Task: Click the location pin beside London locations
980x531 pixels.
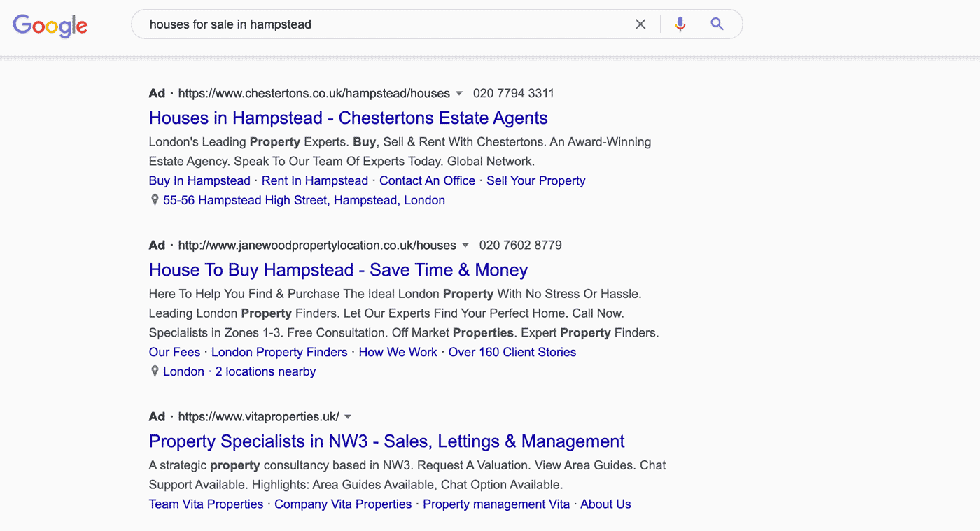Action: (154, 371)
